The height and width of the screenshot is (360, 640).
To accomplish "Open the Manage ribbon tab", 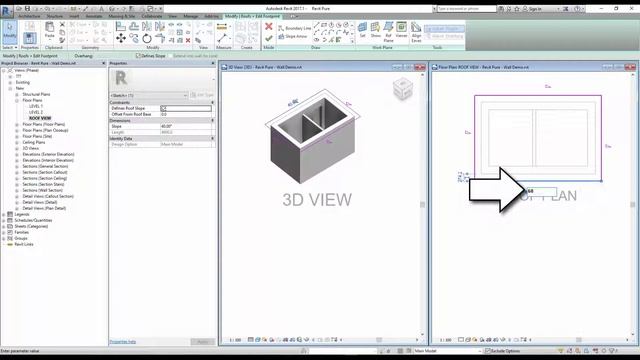I will [191, 16].
